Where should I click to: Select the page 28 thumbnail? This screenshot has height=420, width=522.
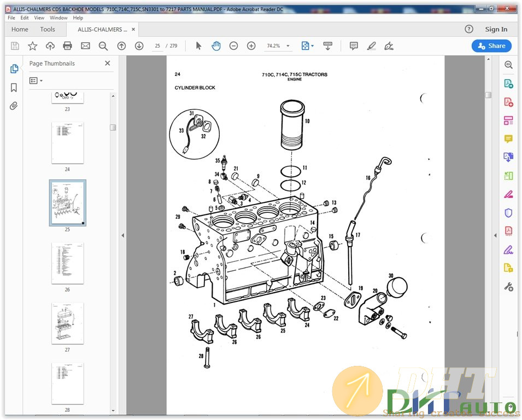(68, 383)
